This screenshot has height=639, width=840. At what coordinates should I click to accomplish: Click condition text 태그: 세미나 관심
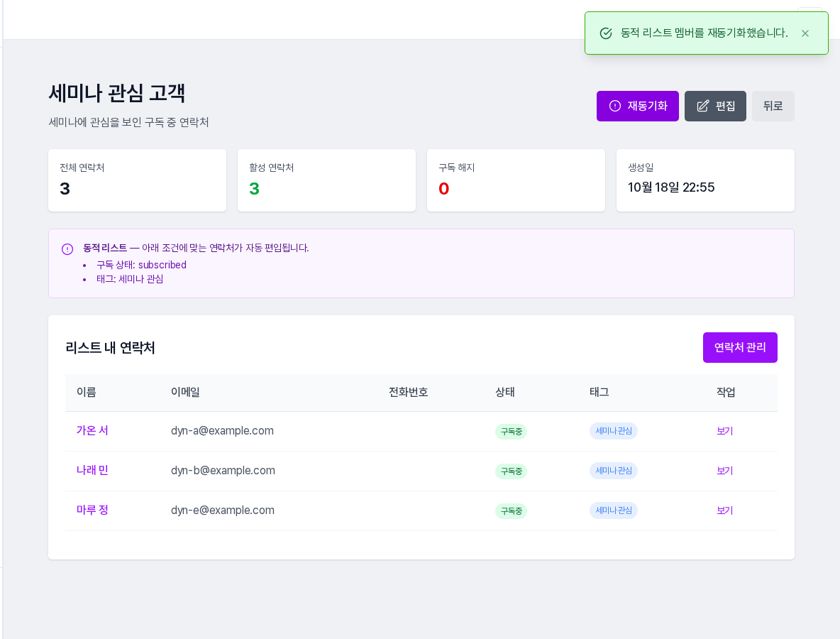point(130,279)
